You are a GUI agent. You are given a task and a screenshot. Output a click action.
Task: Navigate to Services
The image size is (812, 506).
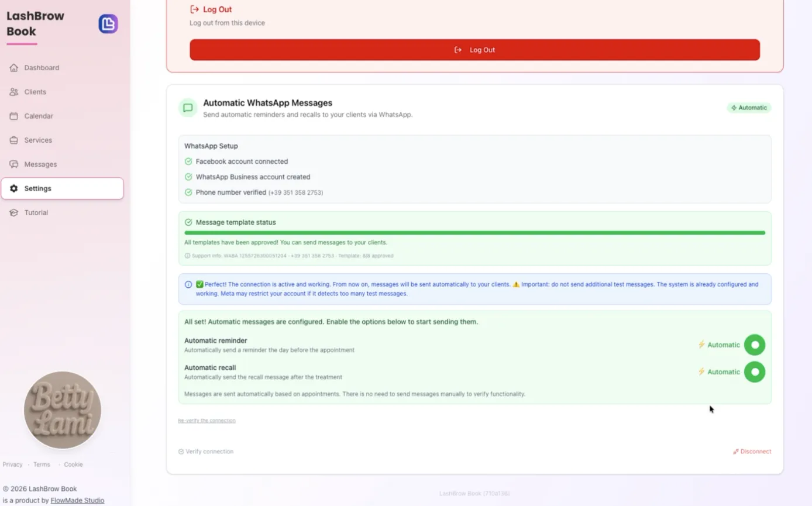(62, 140)
